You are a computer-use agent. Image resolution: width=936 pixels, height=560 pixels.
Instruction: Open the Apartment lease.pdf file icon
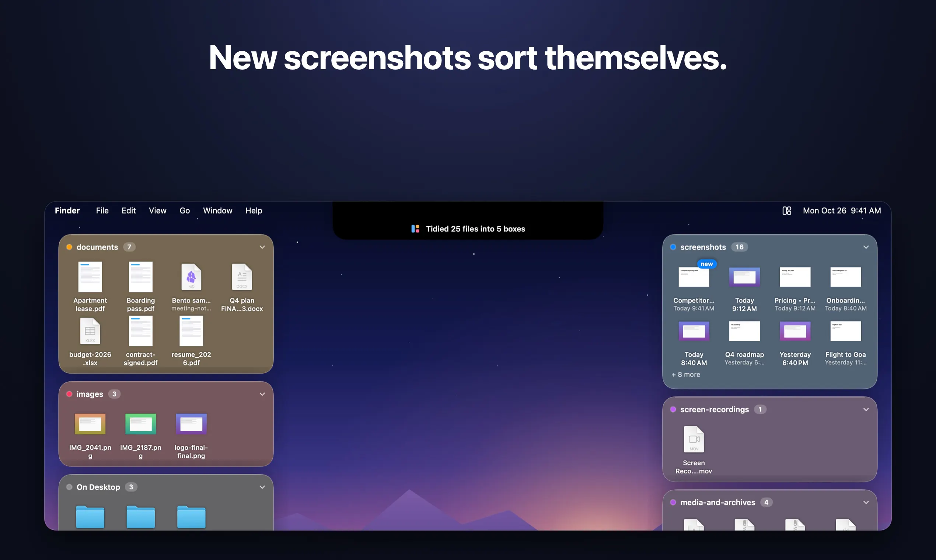click(90, 277)
